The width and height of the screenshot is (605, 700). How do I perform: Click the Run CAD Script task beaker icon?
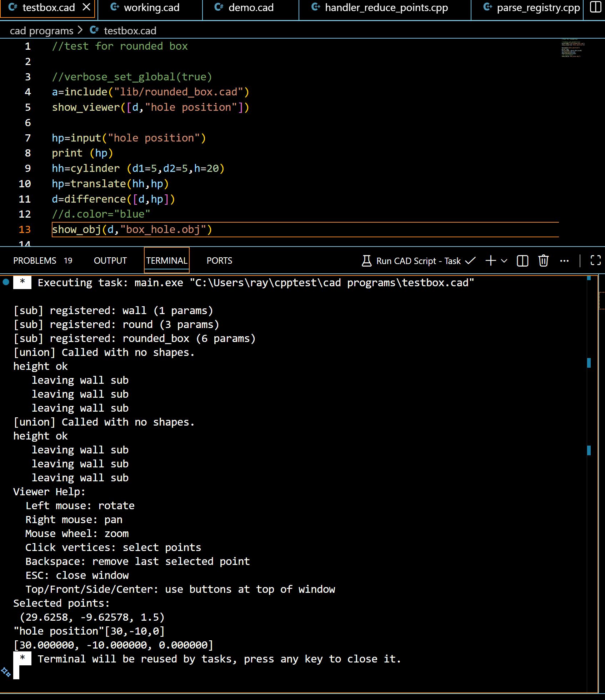[366, 261]
